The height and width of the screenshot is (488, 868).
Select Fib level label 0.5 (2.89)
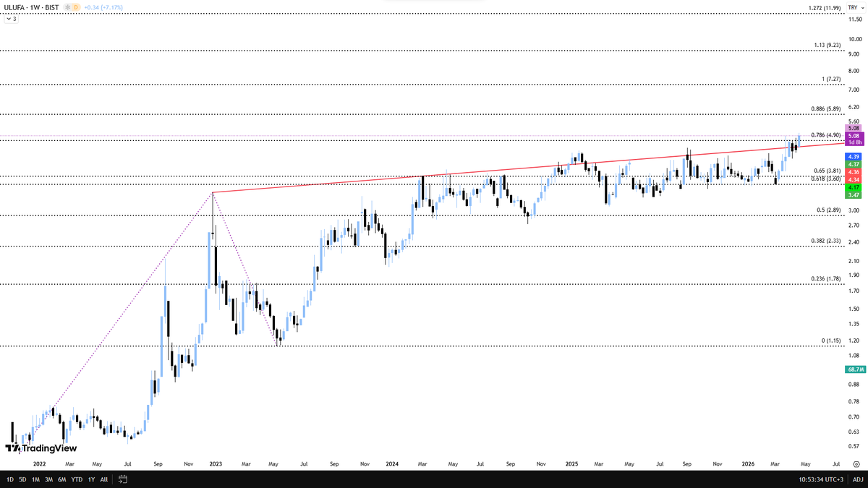click(829, 210)
